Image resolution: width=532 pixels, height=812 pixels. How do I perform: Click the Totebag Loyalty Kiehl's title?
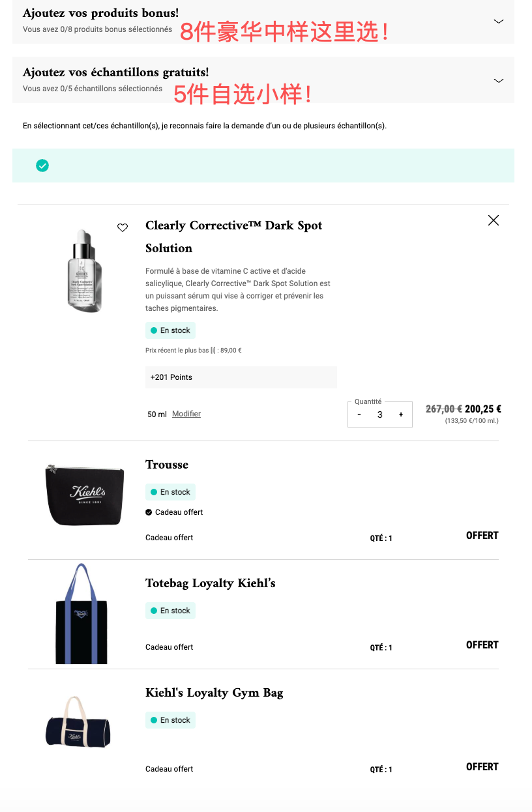pos(210,583)
